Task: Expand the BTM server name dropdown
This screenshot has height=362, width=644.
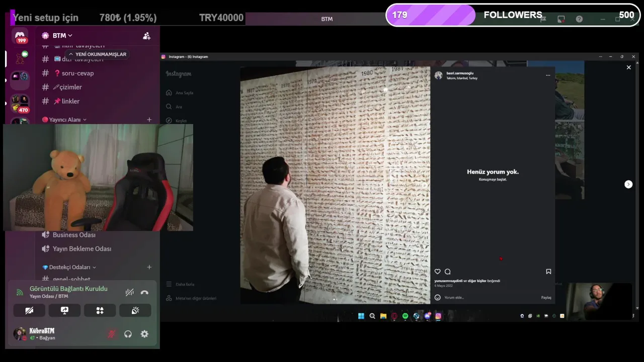Action: pyautogui.click(x=63, y=36)
